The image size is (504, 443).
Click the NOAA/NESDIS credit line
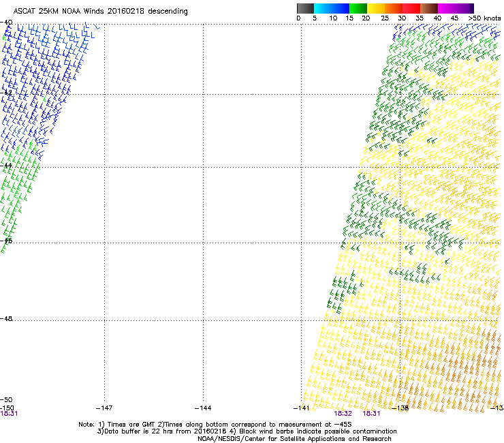pyautogui.click(x=294, y=439)
